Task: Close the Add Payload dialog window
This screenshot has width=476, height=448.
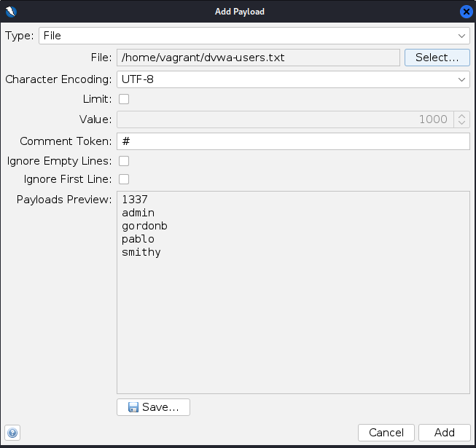Action: 467,11
